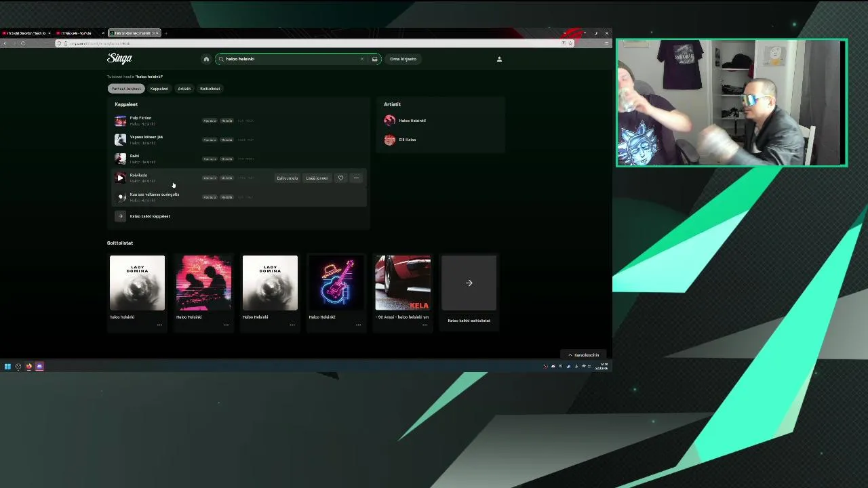Open Oma kirjasto

pos(403,59)
